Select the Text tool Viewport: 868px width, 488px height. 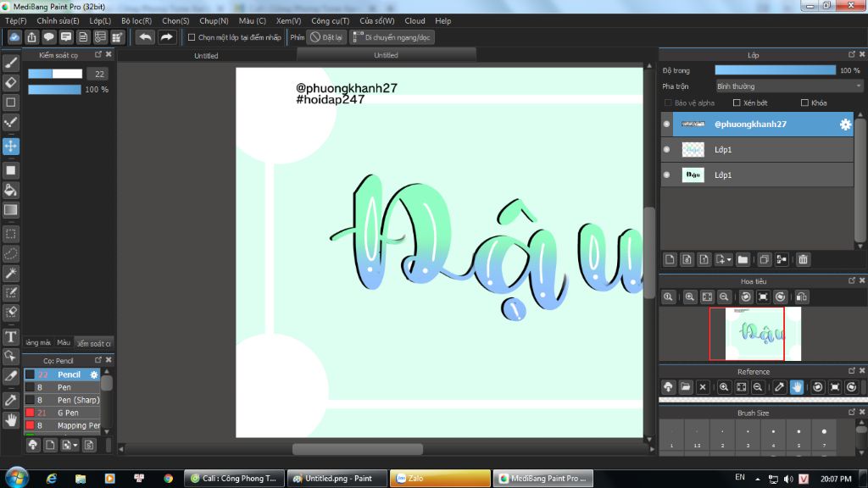(10, 336)
